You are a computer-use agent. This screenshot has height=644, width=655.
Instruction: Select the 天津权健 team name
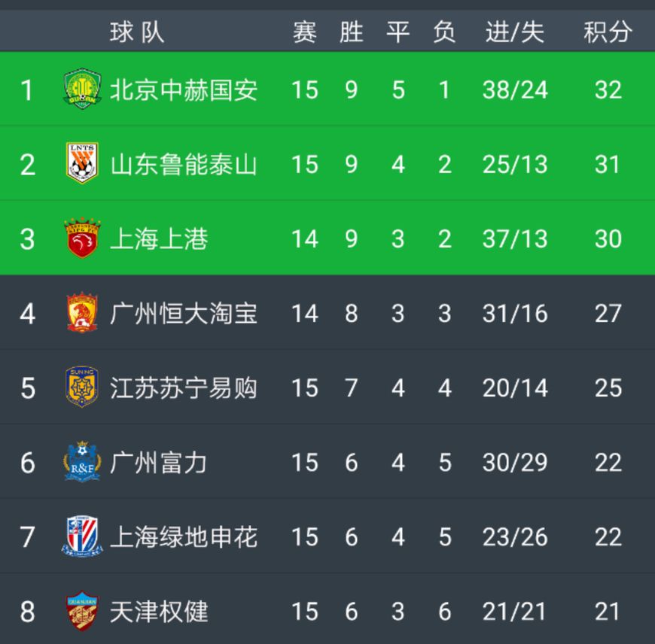tap(159, 611)
